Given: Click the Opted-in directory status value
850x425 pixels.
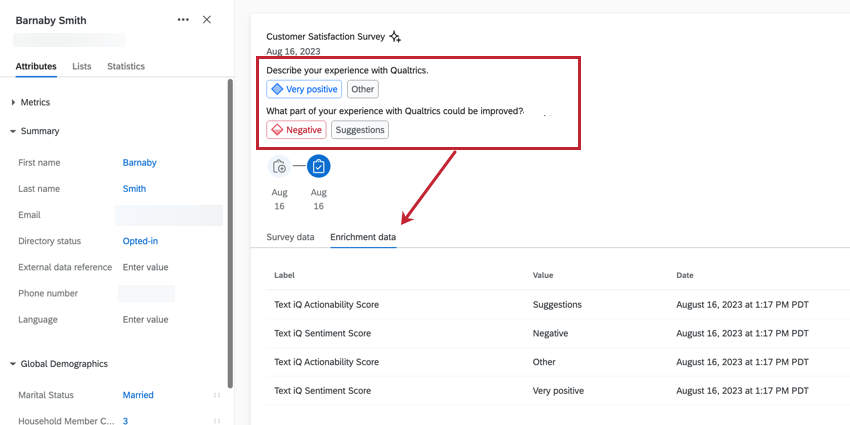Looking at the screenshot, I should (140, 241).
